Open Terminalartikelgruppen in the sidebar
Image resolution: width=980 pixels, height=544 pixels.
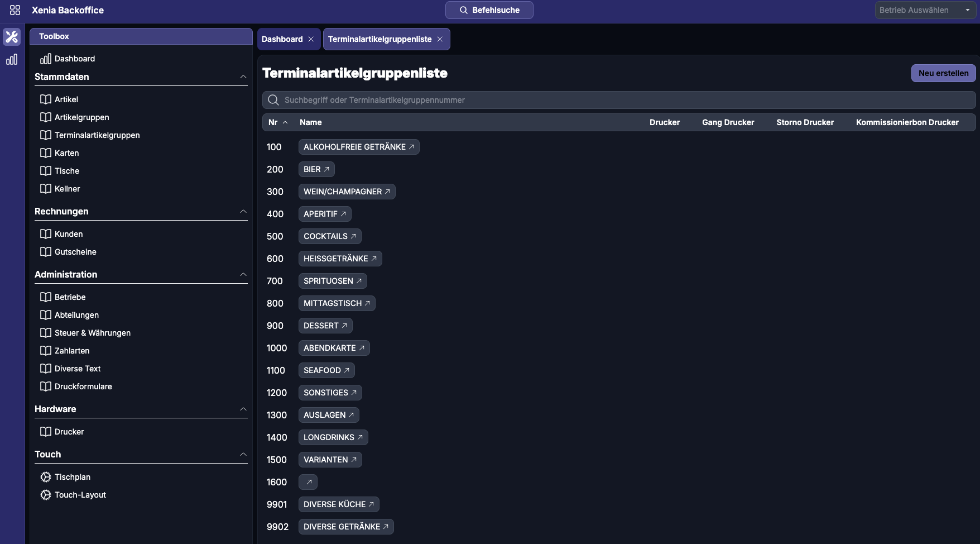point(97,135)
